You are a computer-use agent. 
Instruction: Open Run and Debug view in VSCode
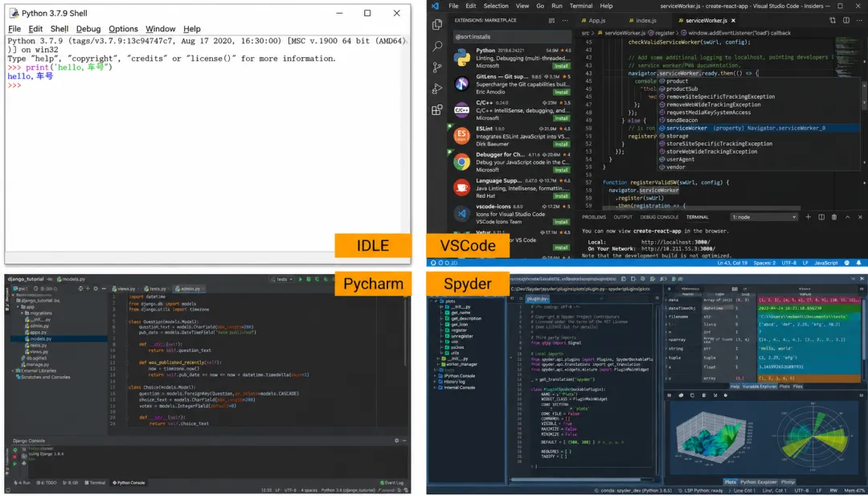(437, 88)
